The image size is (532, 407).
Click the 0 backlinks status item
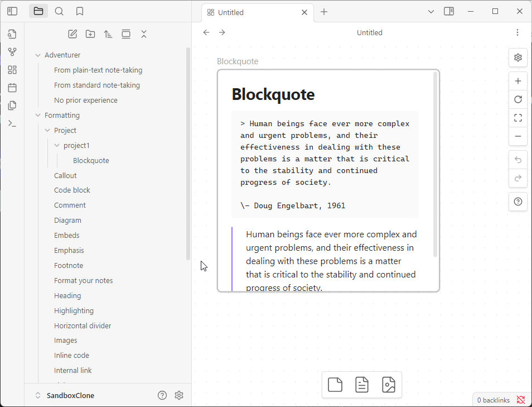click(494, 400)
